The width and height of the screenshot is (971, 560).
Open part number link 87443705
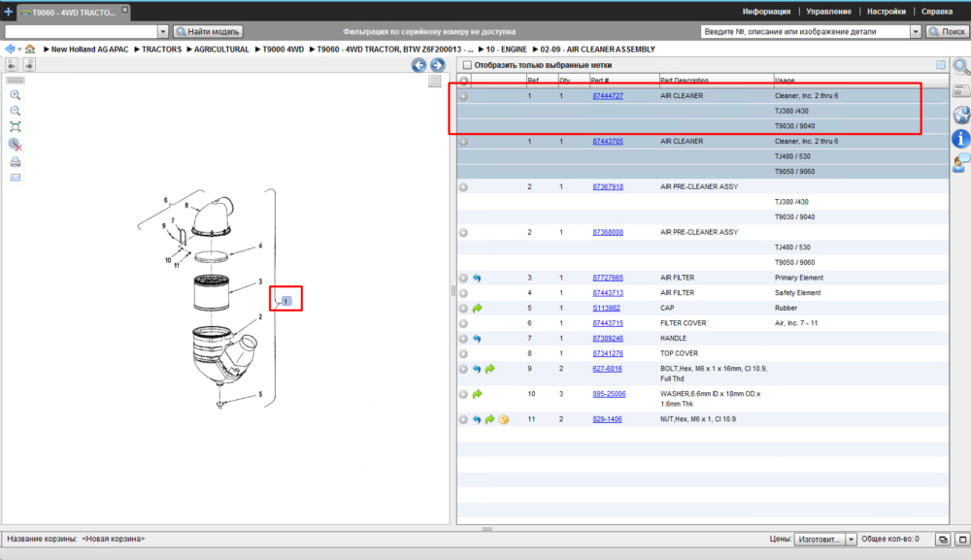click(x=608, y=142)
